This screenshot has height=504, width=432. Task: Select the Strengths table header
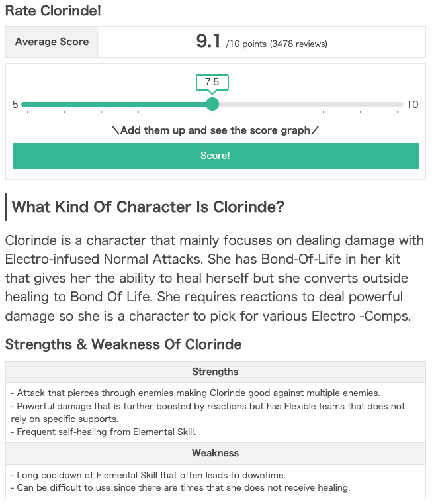(x=215, y=372)
